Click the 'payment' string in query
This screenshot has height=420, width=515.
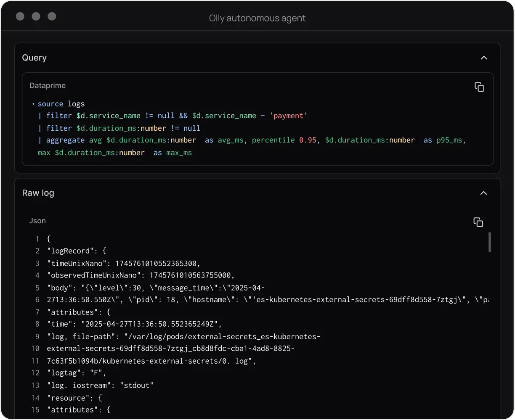pos(290,116)
